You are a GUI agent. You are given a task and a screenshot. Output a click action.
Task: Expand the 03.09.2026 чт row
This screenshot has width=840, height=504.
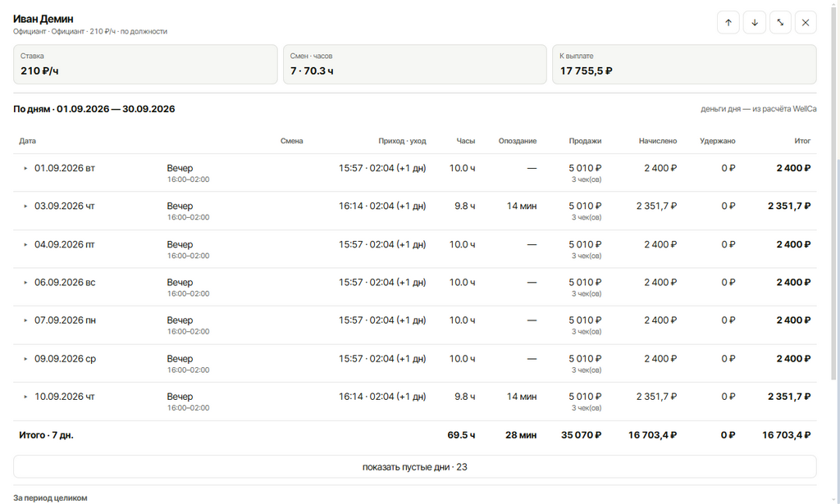(x=25, y=207)
